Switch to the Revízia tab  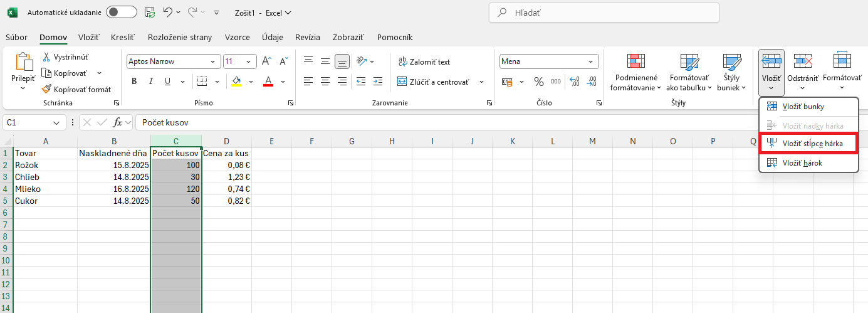[307, 37]
